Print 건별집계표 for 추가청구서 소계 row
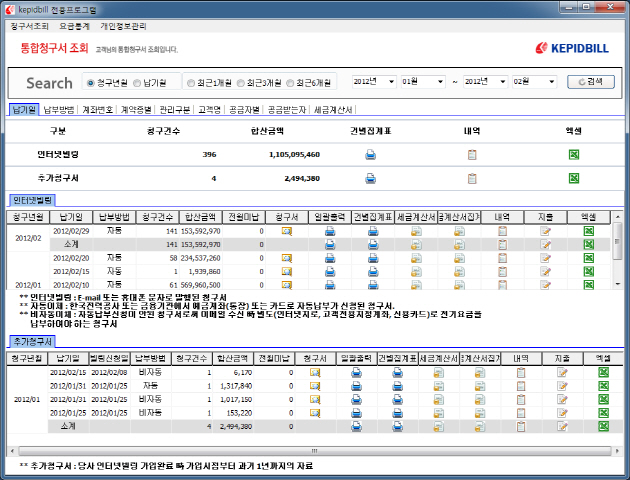Screen dimensions: 630x480 click(x=398, y=427)
